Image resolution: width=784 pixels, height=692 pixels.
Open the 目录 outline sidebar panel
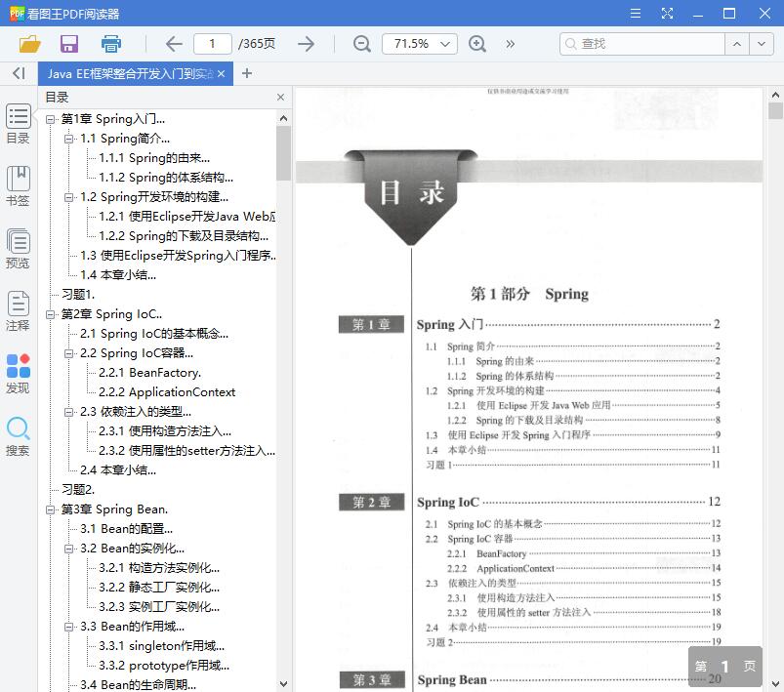point(19,124)
